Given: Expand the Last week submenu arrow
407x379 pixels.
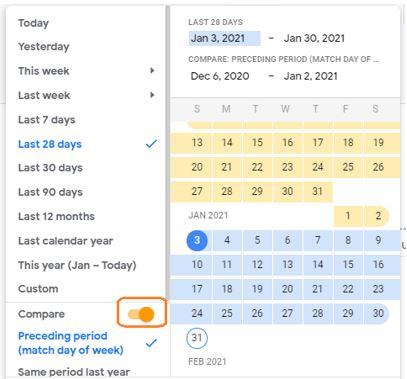Looking at the screenshot, I should 152,95.
